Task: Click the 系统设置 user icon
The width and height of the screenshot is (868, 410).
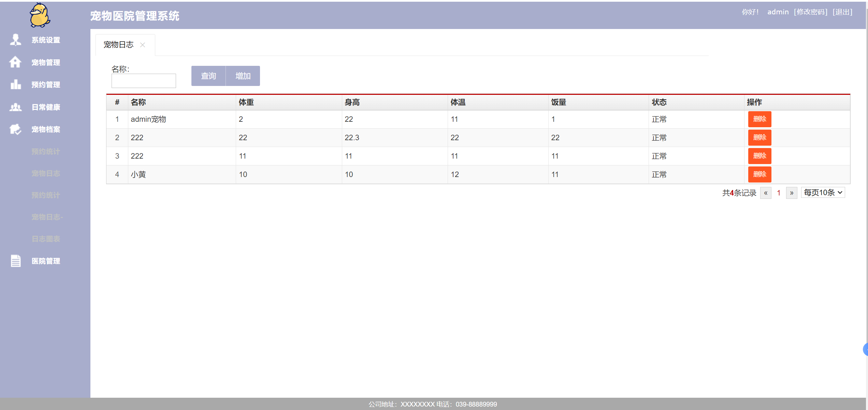Action: [x=15, y=40]
